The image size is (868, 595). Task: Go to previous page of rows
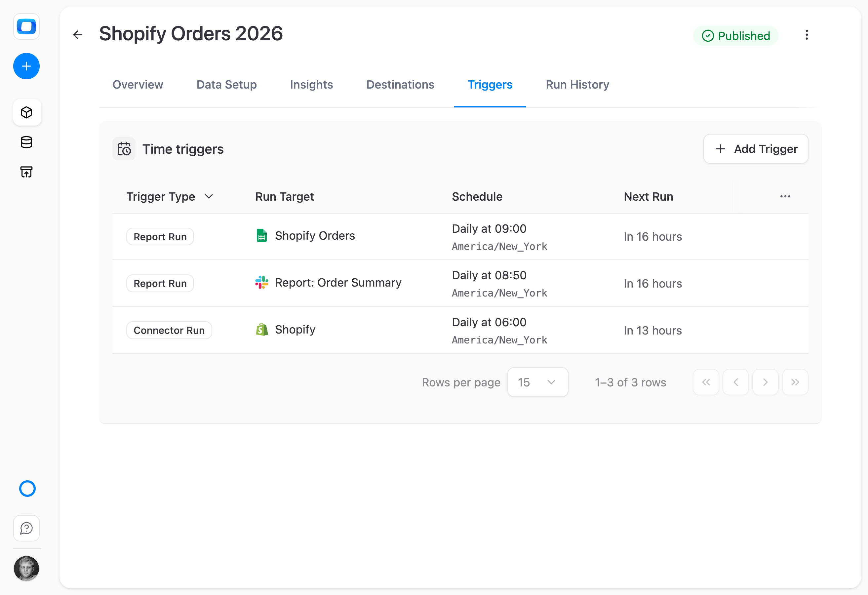click(x=736, y=382)
